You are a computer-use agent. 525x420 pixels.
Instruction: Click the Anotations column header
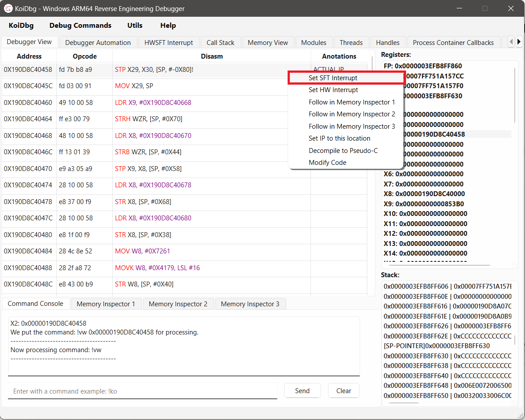click(339, 56)
